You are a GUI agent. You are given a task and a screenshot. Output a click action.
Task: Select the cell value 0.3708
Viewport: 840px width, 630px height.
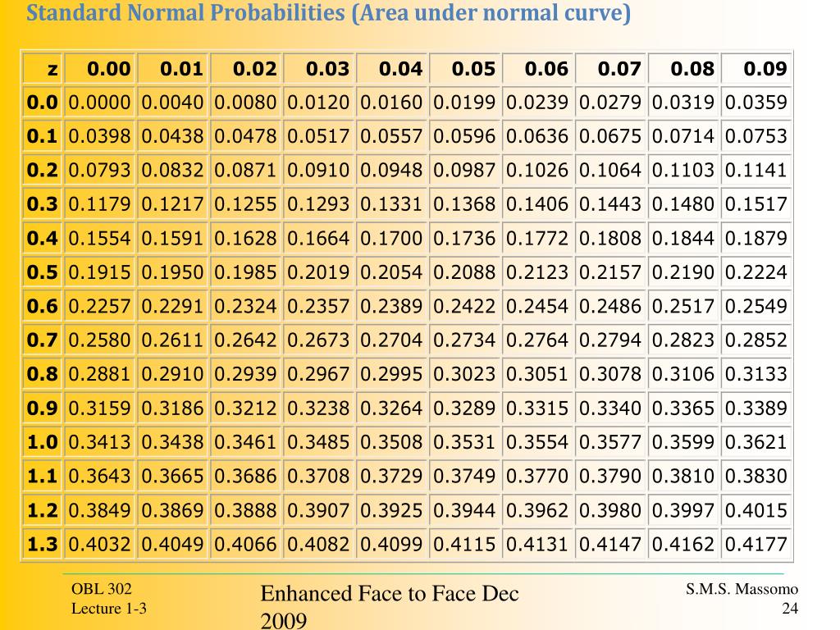coord(319,476)
